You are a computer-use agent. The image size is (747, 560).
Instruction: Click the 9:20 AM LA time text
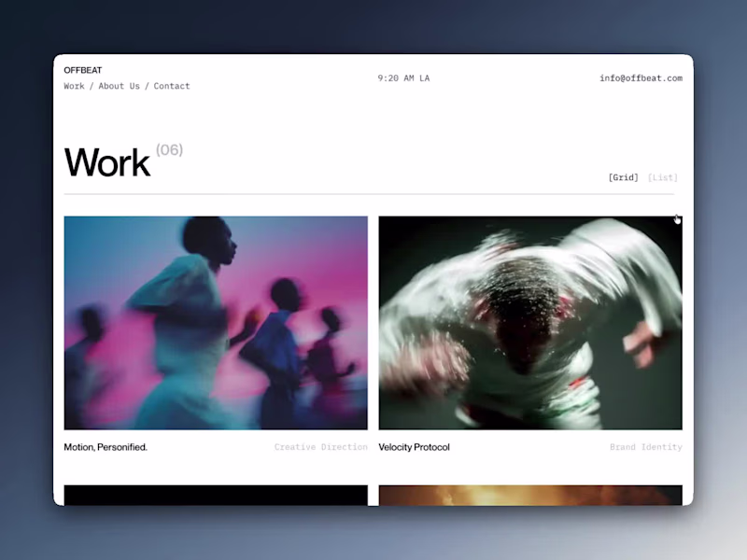pos(403,78)
